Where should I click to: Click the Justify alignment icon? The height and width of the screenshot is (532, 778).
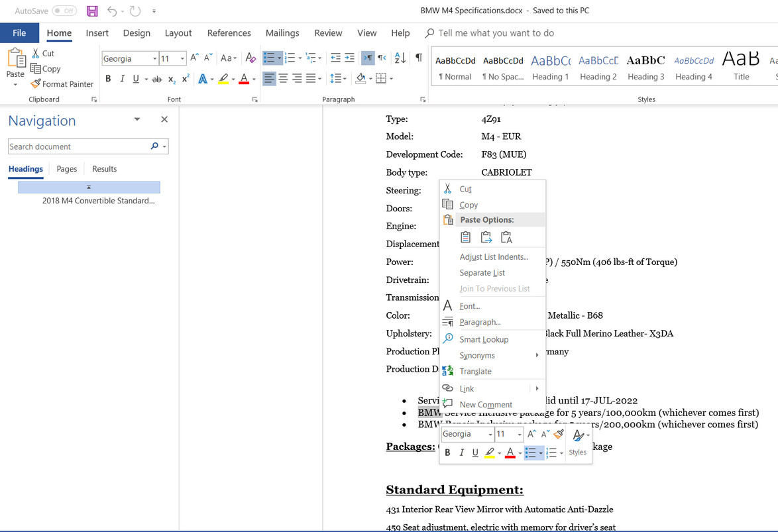pyautogui.click(x=311, y=78)
